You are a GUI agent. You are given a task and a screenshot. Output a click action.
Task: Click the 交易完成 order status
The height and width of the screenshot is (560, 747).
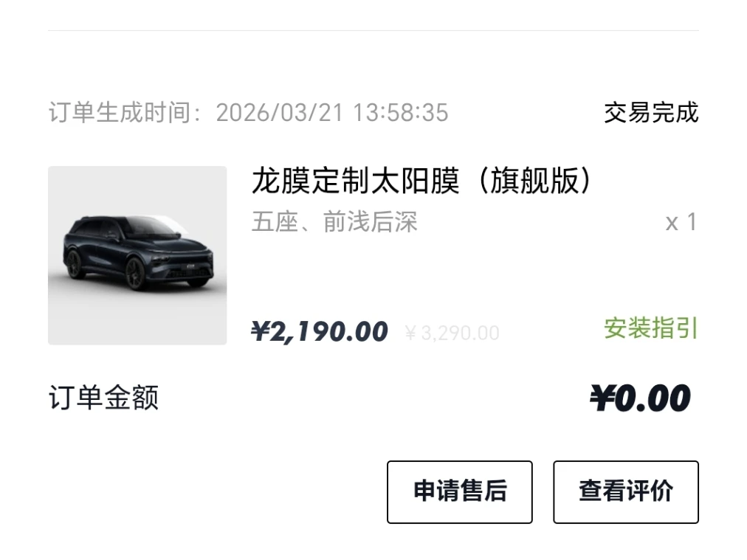(650, 113)
